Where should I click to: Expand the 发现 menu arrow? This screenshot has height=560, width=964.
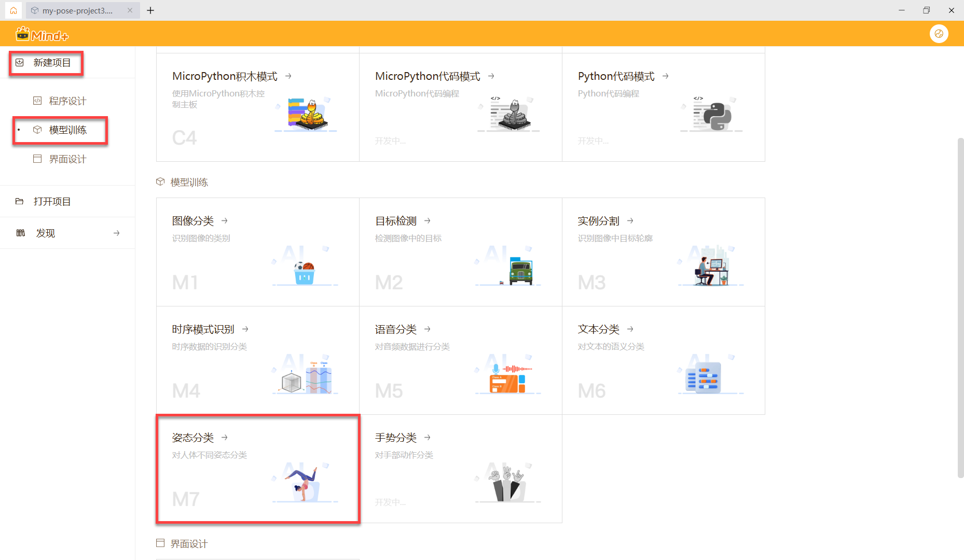coord(117,233)
